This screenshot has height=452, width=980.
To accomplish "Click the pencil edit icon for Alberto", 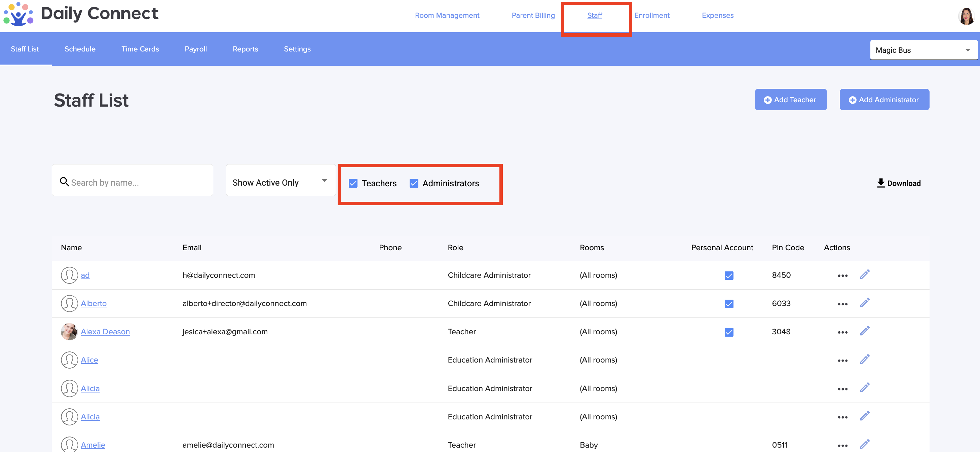I will tap(864, 303).
